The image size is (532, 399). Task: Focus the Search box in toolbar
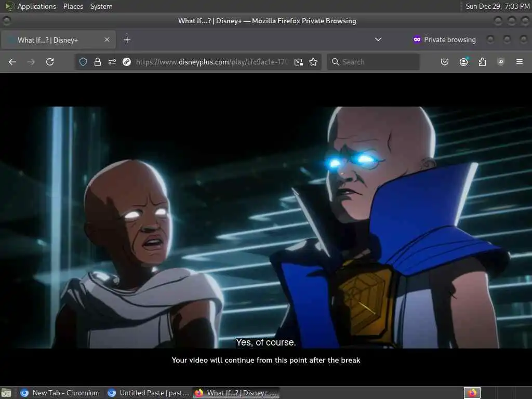click(373, 62)
